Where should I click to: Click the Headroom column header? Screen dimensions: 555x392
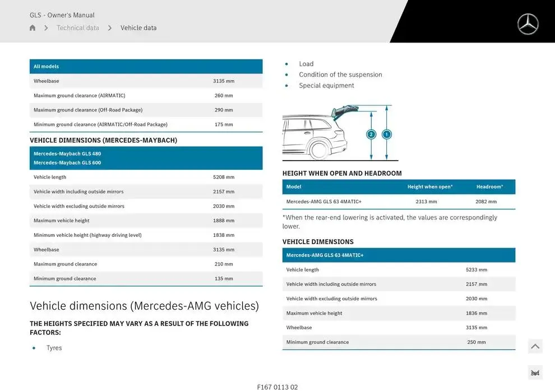click(489, 187)
